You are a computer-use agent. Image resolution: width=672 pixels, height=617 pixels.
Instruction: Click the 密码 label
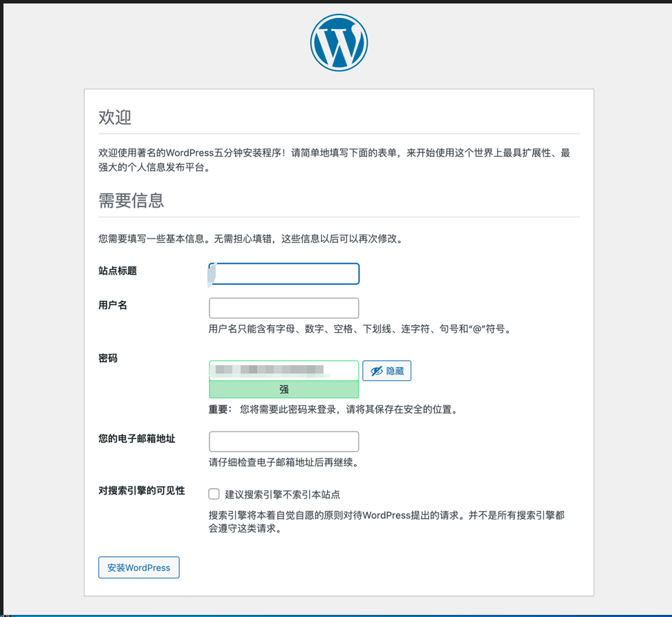tap(108, 358)
